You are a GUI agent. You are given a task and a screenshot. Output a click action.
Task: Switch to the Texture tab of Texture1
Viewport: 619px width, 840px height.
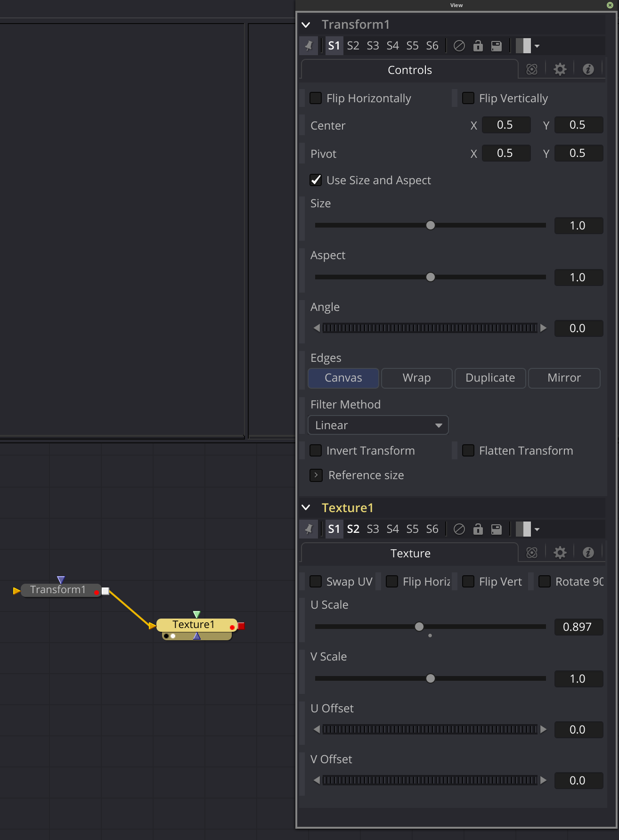click(x=409, y=553)
